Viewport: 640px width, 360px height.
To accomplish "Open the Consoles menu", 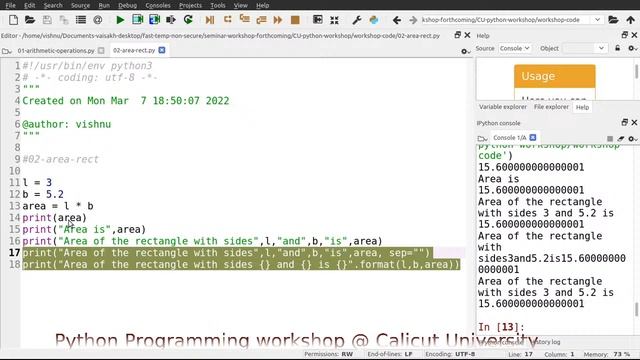I will (x=158, y=5).
